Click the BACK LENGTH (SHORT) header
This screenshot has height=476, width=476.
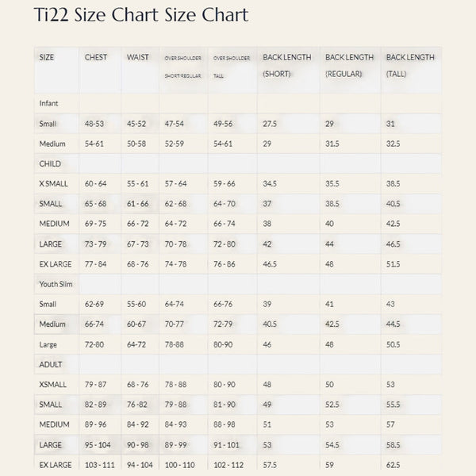pos(287,66)
